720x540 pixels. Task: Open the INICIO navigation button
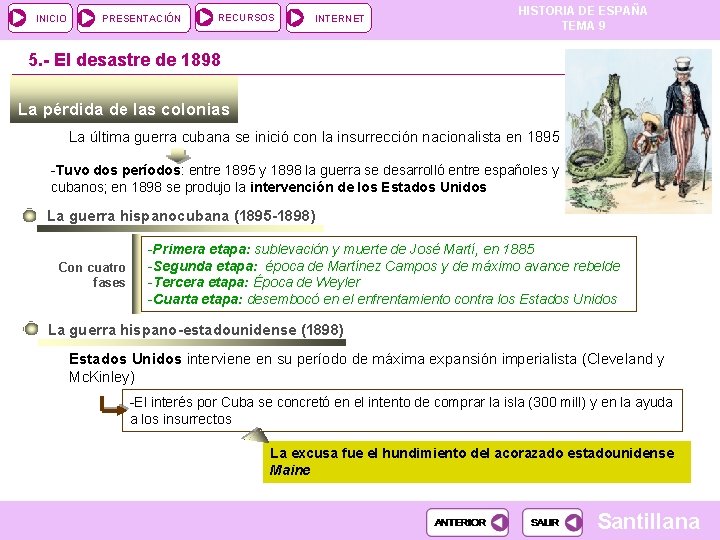click(40, 18)
